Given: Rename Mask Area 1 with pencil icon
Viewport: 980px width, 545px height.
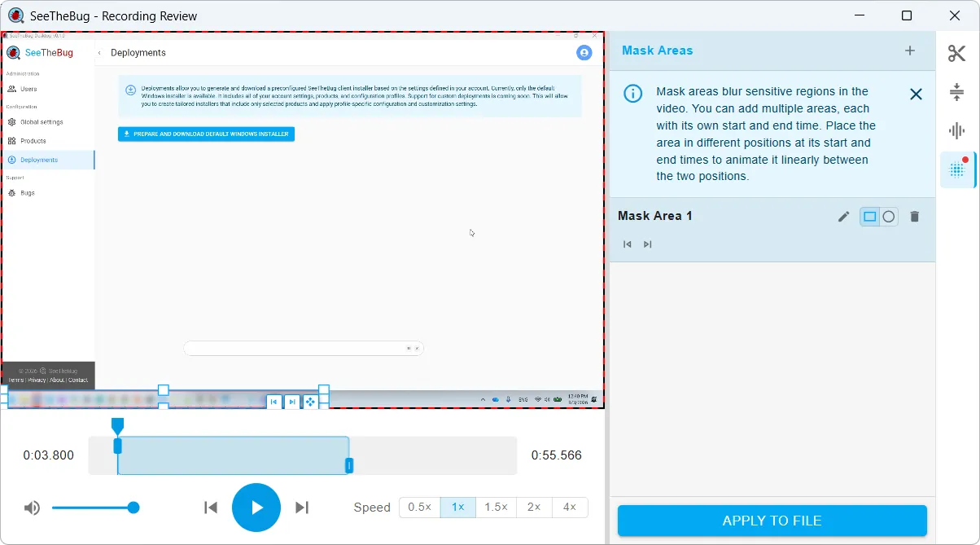Looking at the screenshot, I should (844, 217).
